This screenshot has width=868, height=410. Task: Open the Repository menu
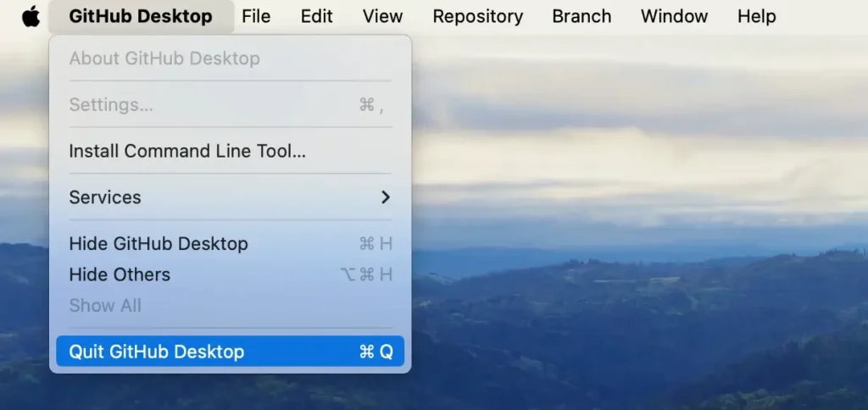(478, 17)
